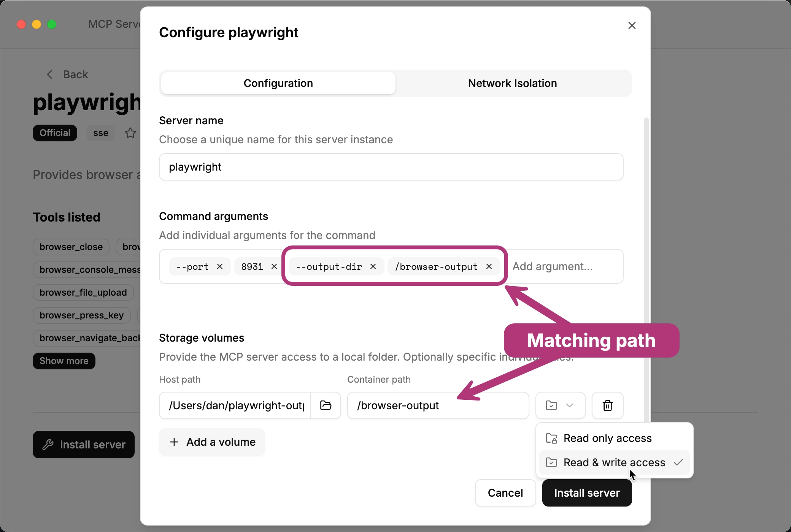This screenshot has width=791, height=532.
Task: Collapse with the Back chevron
Action: [49, 74]
